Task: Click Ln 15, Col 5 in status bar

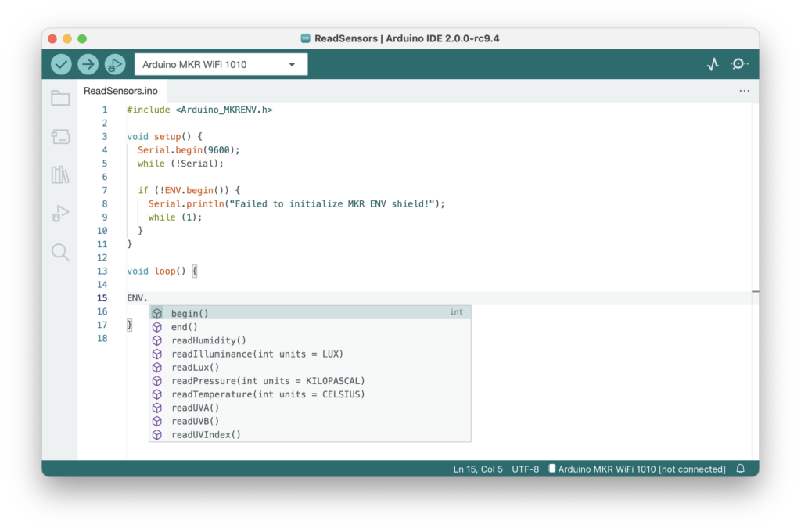Action: click(478, 469)
